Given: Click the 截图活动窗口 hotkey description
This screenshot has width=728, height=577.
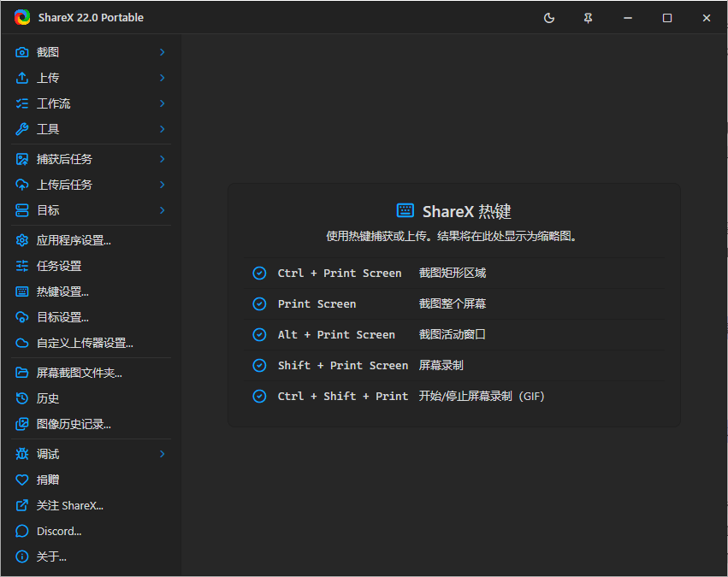Looking at the screenshot, I should tap(453, 334).
